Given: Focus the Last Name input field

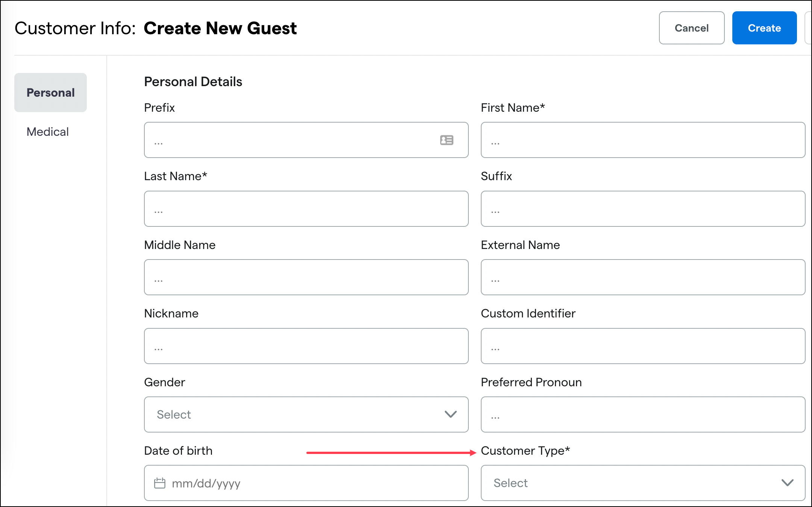Looking at the screenshot, I should click(x=306, y=209).
